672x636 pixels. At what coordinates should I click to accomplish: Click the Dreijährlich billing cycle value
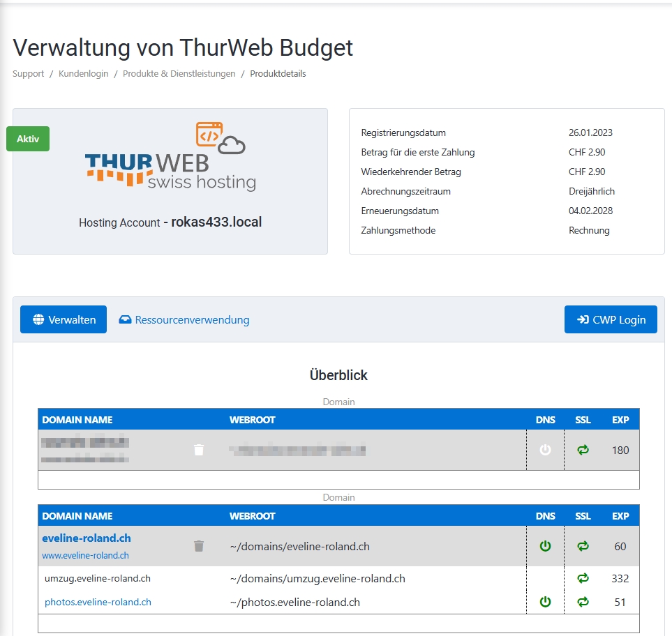click(x=592, y=192)
